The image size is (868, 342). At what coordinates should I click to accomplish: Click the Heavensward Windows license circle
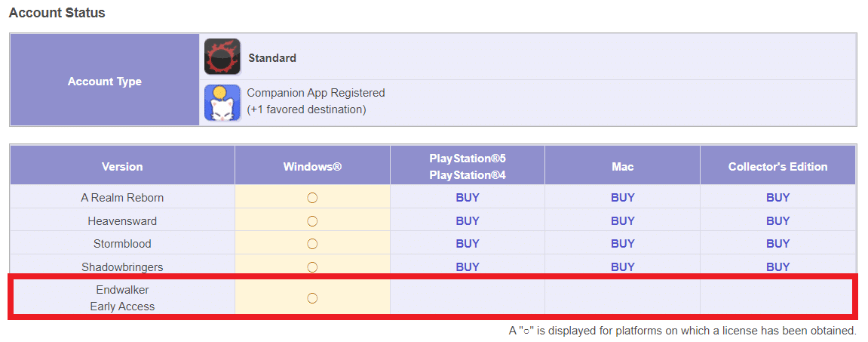pos(312,221)
